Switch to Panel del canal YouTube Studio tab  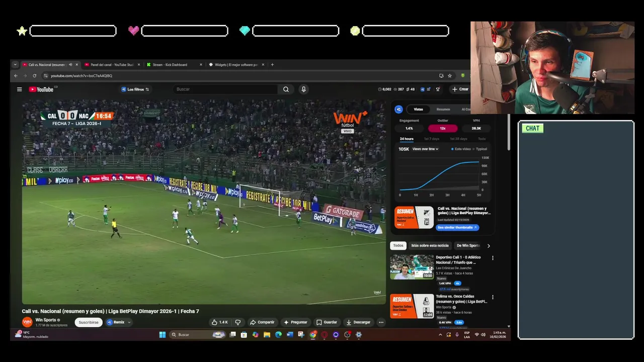(112, 65)
